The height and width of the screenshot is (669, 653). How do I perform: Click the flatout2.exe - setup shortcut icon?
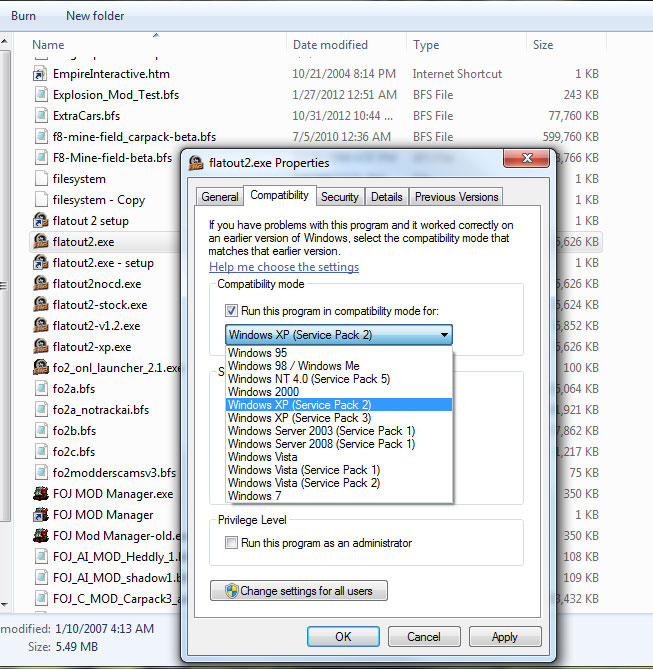click(x=41, y=262)
